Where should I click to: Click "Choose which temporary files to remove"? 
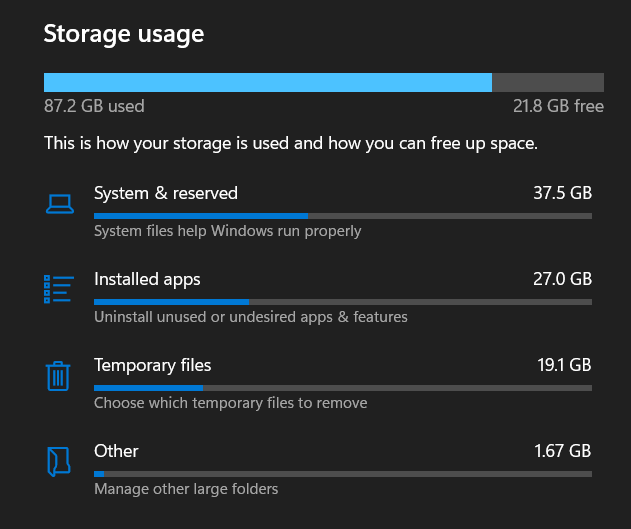[x=231, y=403]
